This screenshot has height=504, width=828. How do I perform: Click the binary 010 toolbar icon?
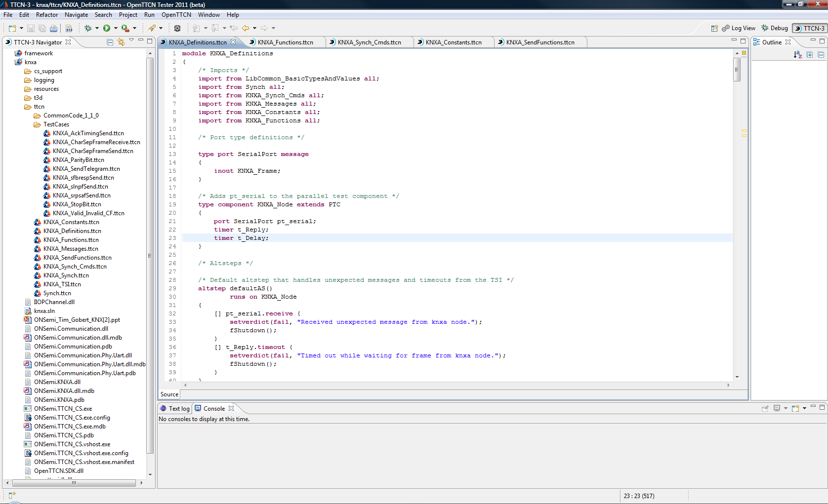tap(69, 28)
